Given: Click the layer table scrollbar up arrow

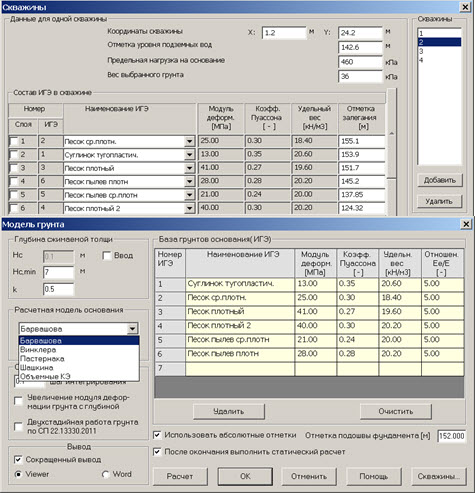Looking at the screenshot, I should [392, 133].
